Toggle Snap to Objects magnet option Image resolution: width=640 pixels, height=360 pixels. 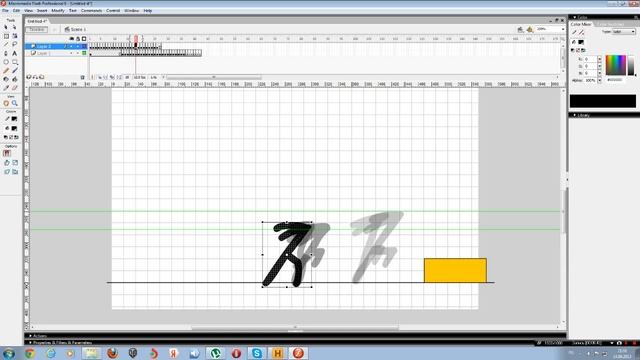pyautogui.click(x=7, y=153)
